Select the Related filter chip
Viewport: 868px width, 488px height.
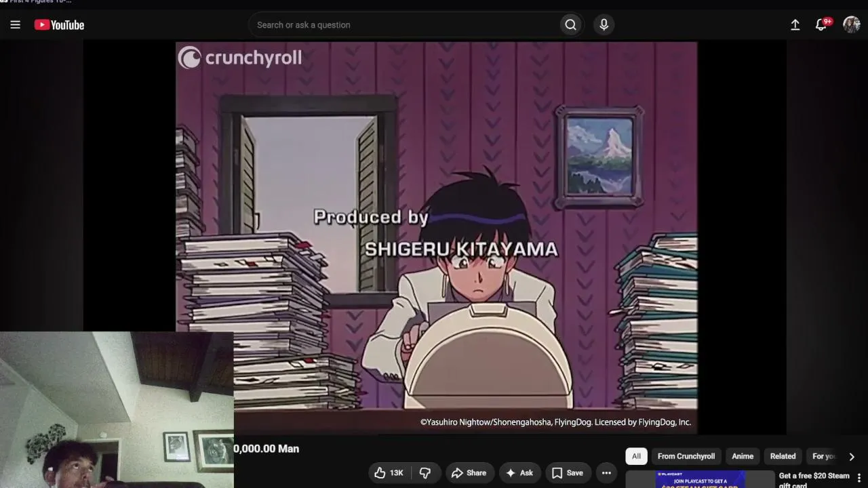[x=783, y=456]
